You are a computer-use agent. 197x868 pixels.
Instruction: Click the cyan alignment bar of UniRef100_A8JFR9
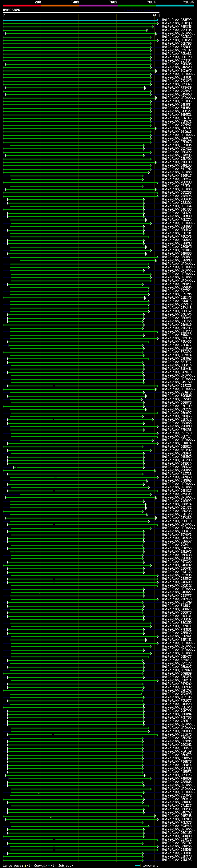point(80,20)
